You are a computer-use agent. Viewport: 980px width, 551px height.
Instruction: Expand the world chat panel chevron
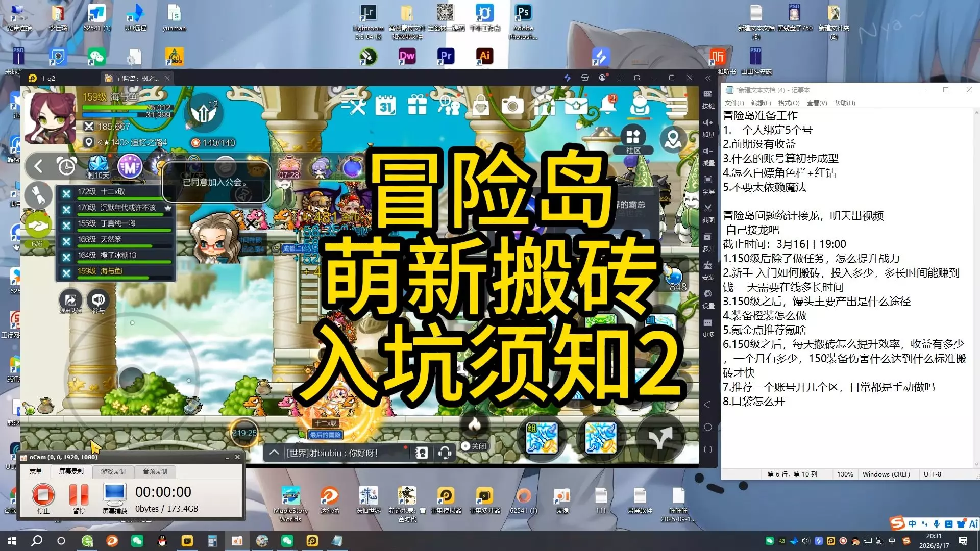[x=274, y=453]
